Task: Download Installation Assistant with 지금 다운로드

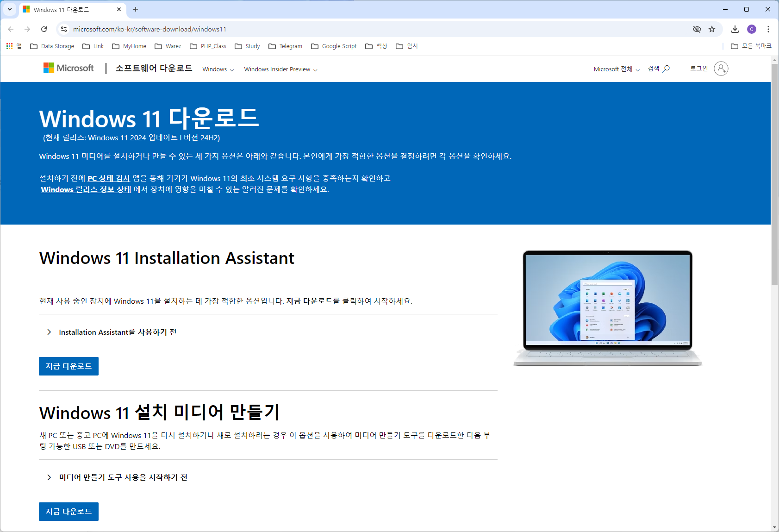Action: (69, 366)
